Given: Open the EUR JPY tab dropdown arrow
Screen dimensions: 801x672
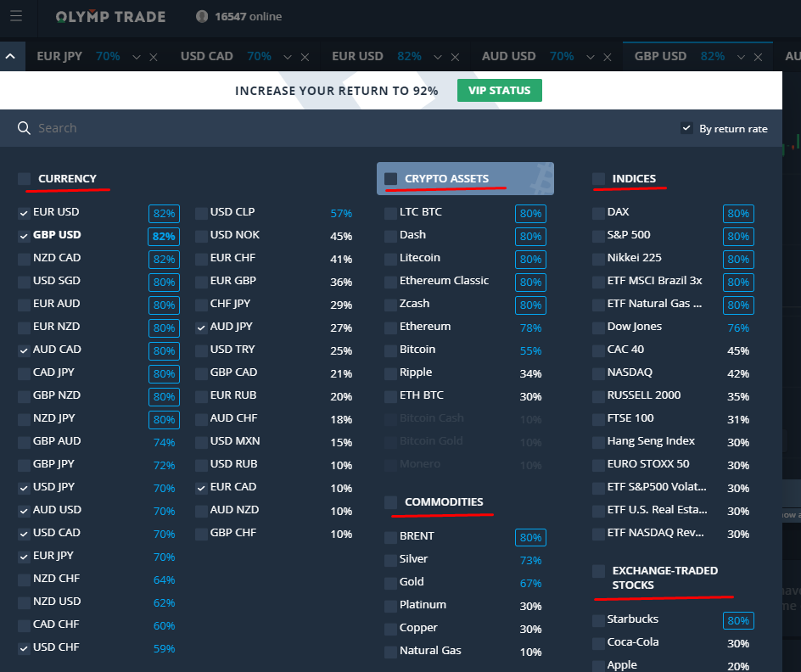Looking at the screenshot, I should click(137, 57).
